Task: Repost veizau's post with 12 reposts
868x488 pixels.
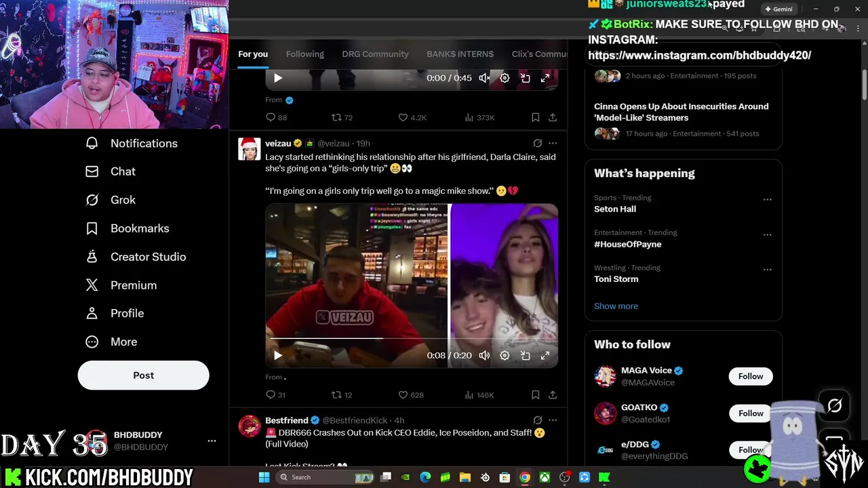Action: pyautogui.click(x=341, y=394)
